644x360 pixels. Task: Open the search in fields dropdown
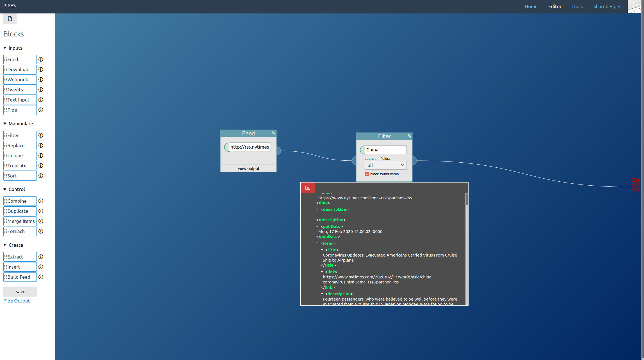tap(385, 165)
